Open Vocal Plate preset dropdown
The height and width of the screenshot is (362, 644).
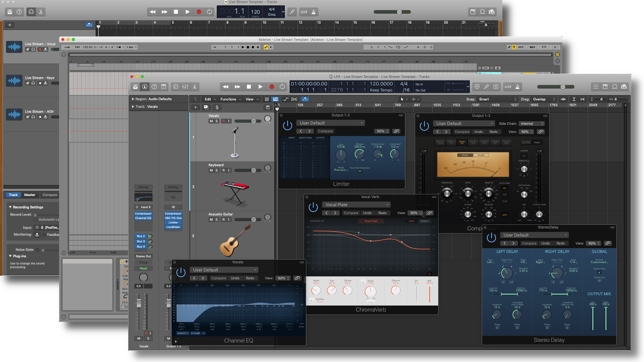[x=357, y=205]
